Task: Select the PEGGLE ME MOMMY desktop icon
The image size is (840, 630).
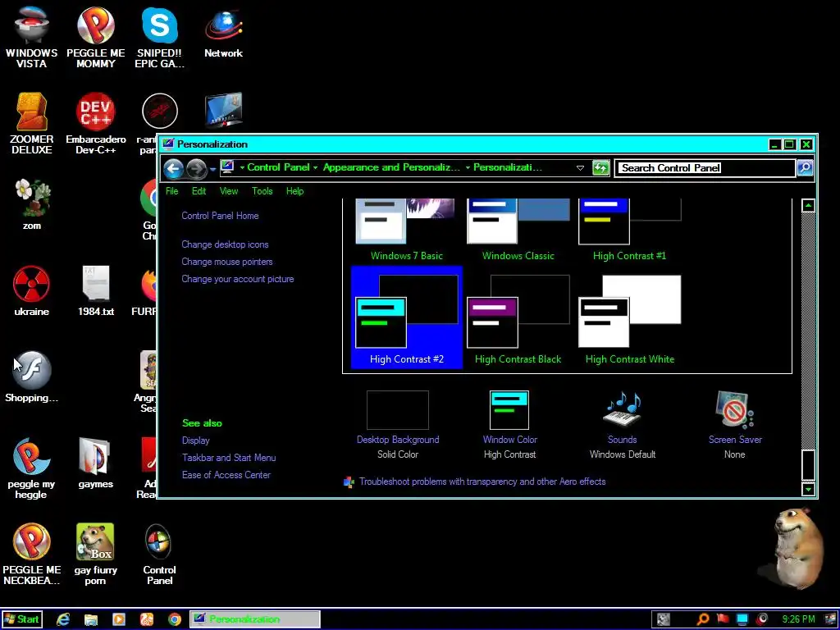Action: tap(95, 38)
